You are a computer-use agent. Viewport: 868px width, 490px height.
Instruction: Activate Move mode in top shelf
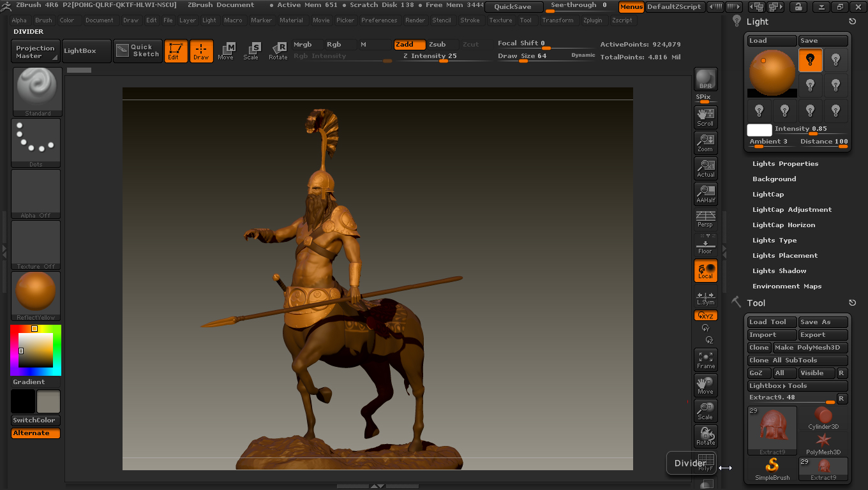coord(226,51)
